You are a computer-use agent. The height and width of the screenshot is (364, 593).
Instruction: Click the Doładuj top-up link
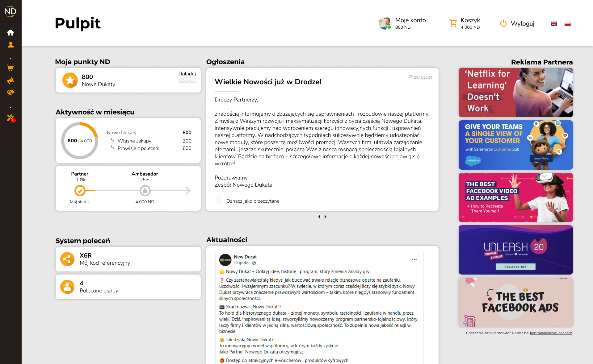(187, 73)
